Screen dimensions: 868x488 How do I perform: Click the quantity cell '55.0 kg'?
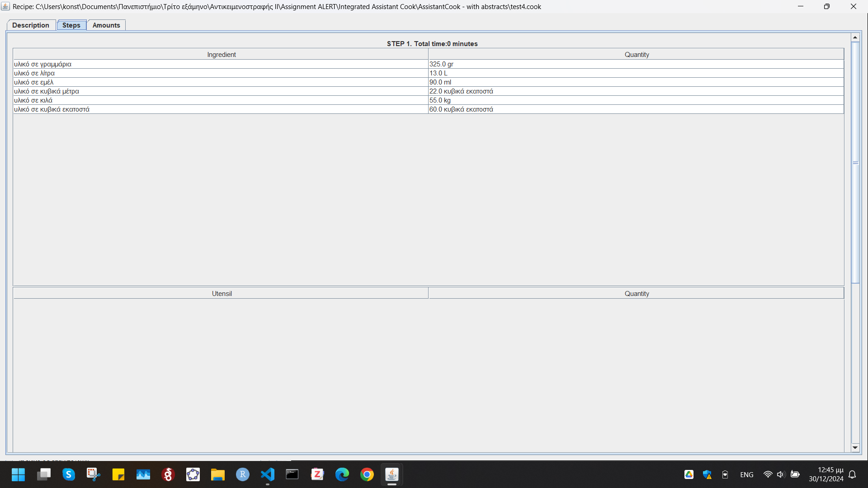point(636,100)
